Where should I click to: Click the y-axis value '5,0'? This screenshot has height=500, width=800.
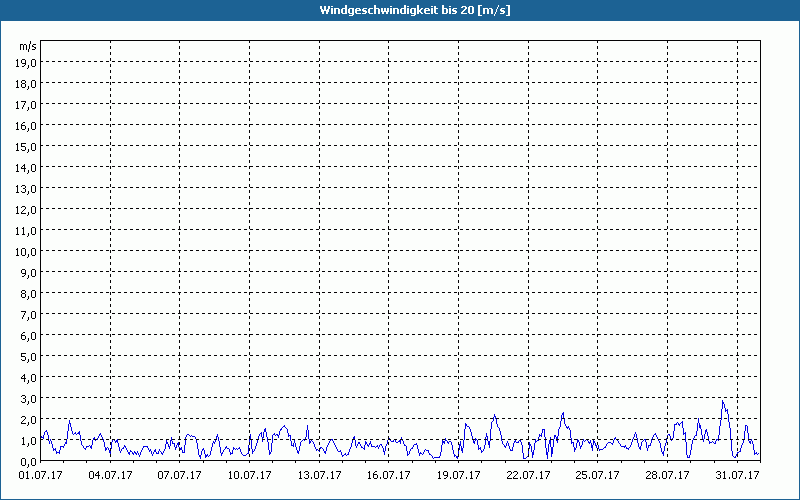coord(29,357)
